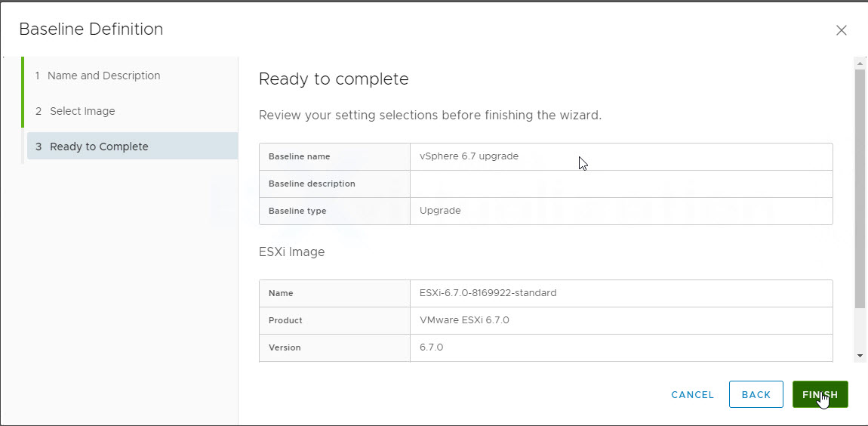Click the 'Name' label in ESXi Image table
Screen dimensions: 868x426
click(x=281, y=293)
